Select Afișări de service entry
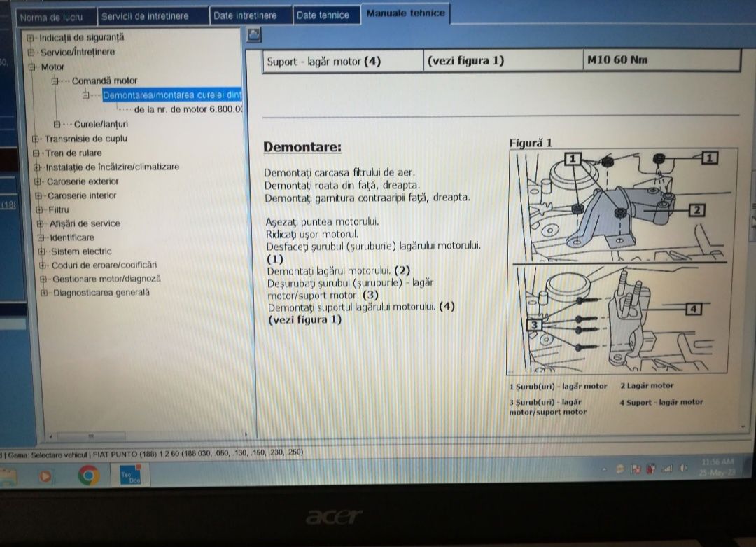 [85, 223]
